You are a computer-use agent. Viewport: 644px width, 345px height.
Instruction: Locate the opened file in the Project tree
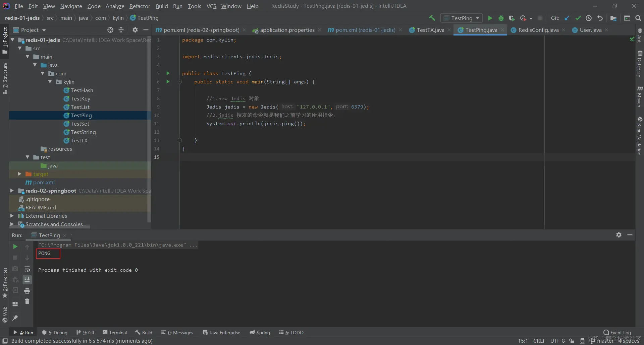tap(110, 30)
